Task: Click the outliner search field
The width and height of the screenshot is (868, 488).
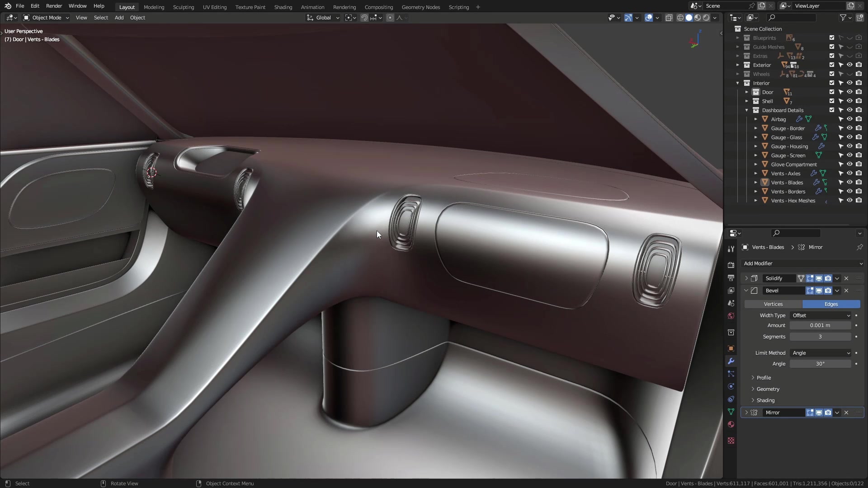Action: 791,18
